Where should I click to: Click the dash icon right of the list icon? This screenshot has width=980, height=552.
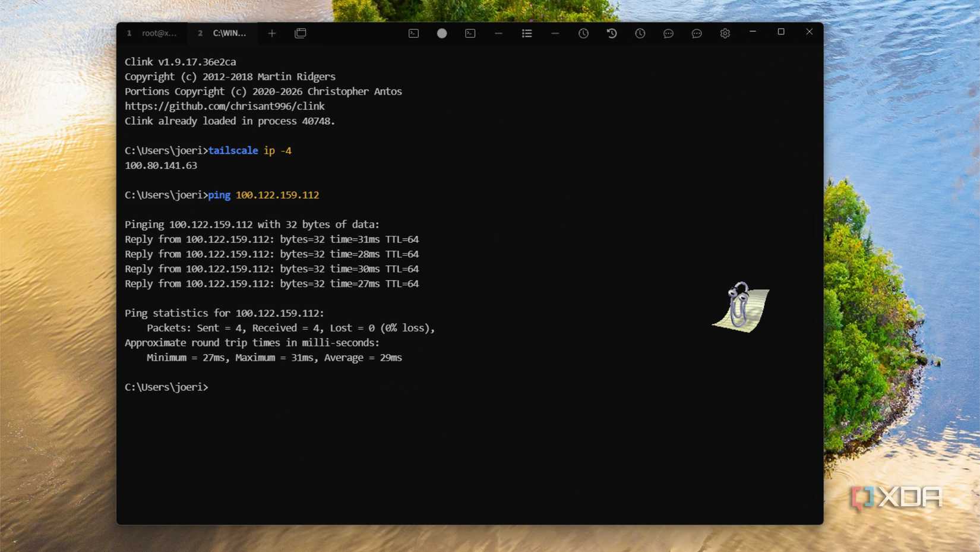(555, 33)
